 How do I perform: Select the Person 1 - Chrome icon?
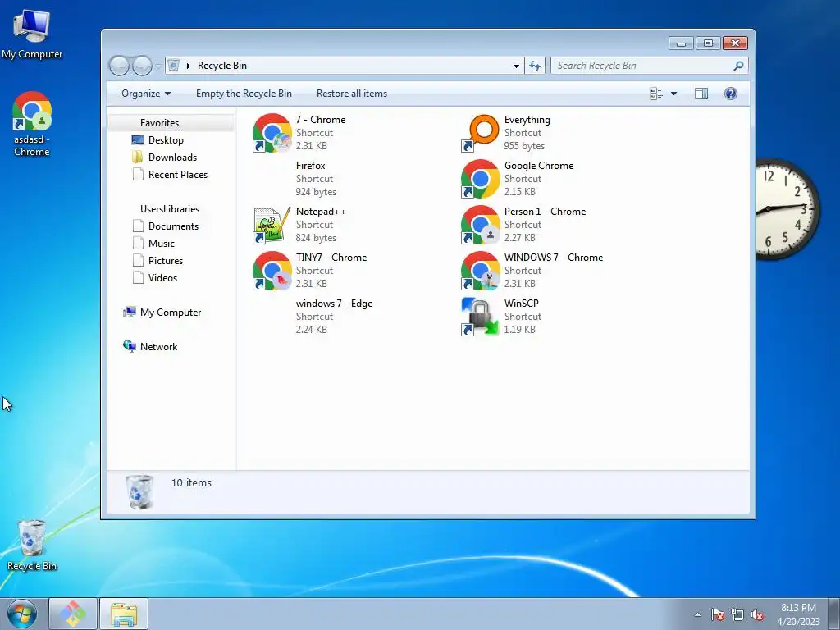(x=481, y=225)
